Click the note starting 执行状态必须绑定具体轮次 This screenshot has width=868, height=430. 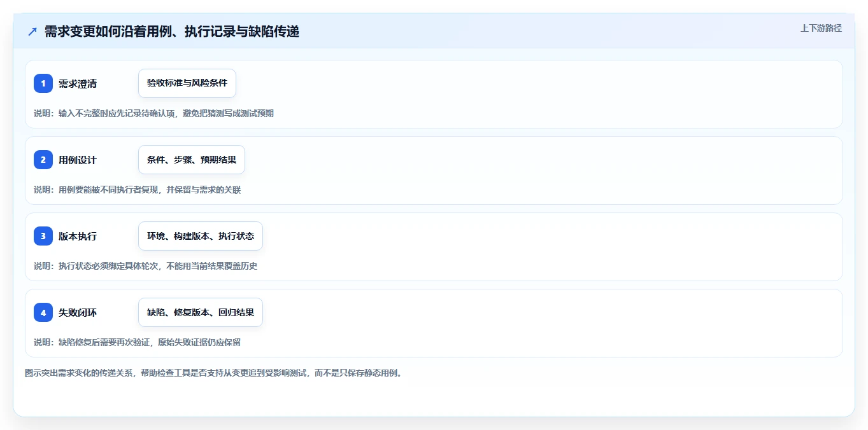click(x=145, y=266)
